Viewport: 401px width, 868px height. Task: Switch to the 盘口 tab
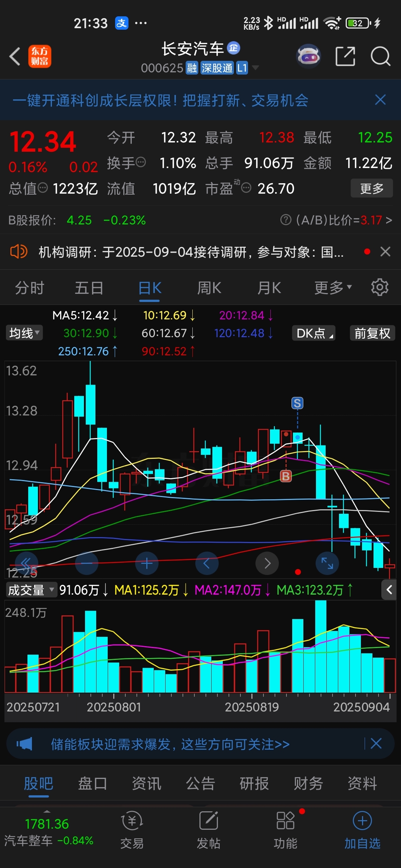[x=92, y=784]
